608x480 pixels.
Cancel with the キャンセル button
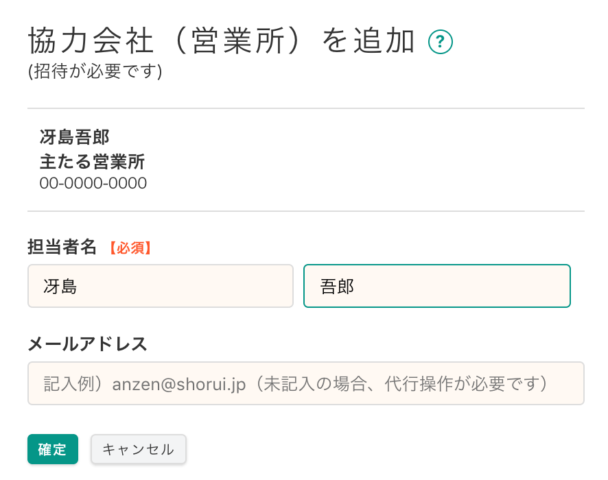[x=138, y=449]
